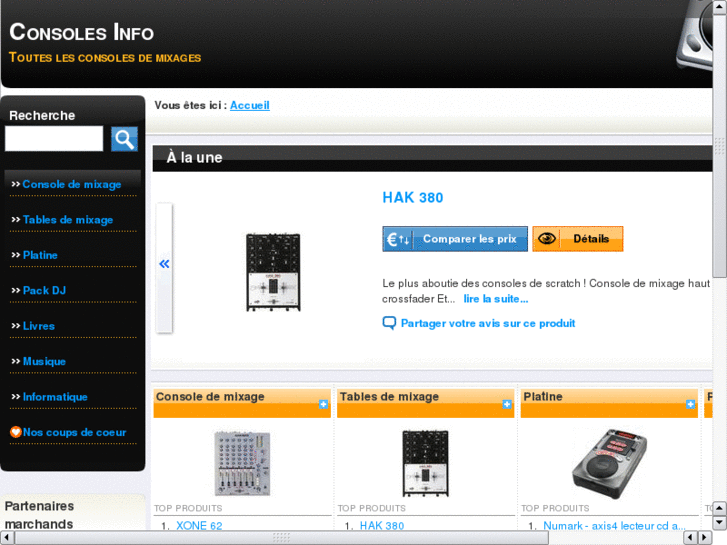This screenshot has height=545, width=727.
Task: Click the Tables de mixage panel header
Action: click(426, 403)
